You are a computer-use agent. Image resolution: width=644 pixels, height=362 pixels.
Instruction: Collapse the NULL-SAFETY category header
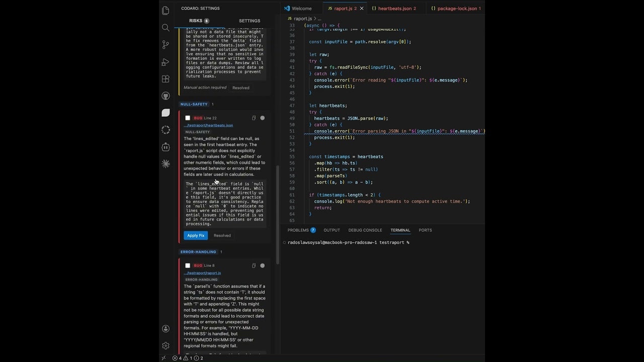[197, 104]
